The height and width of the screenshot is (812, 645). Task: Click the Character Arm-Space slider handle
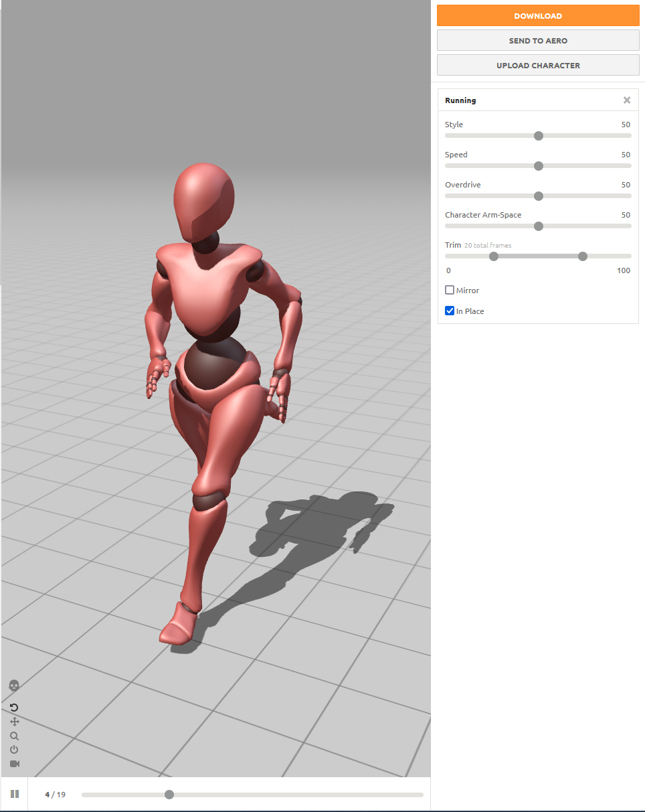[538, 226]
